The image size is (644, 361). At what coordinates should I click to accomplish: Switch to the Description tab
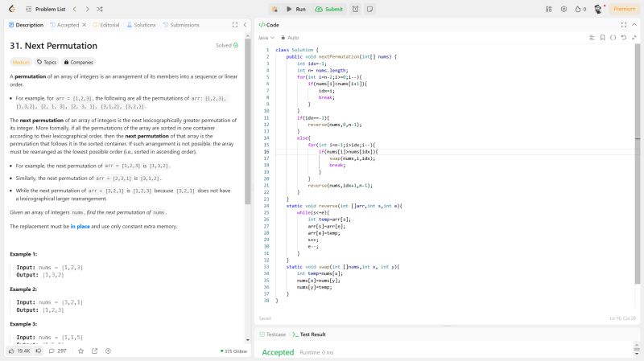click(26, 25)
